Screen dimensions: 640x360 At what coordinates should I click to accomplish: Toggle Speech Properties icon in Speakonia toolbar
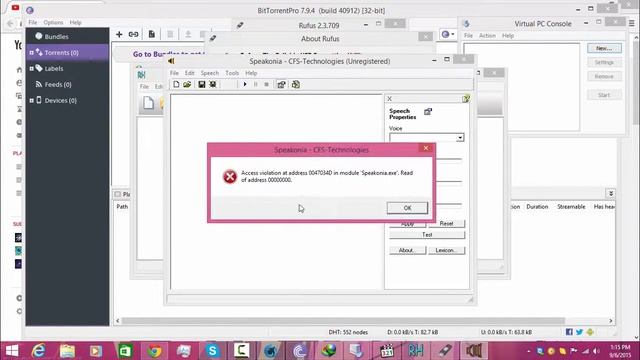pyautogui.click(x=281, y=84)
